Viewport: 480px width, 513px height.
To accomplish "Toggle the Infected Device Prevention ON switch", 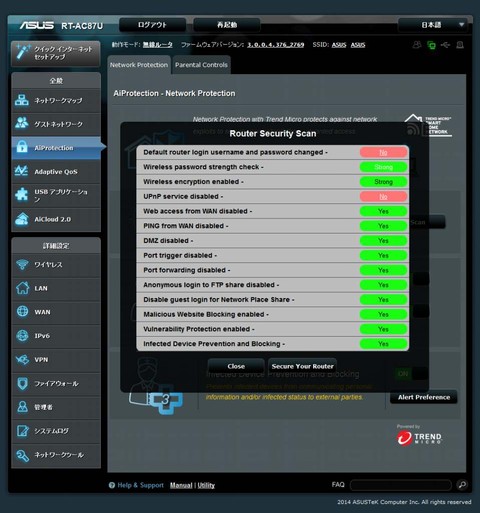I will pos(411,374).
